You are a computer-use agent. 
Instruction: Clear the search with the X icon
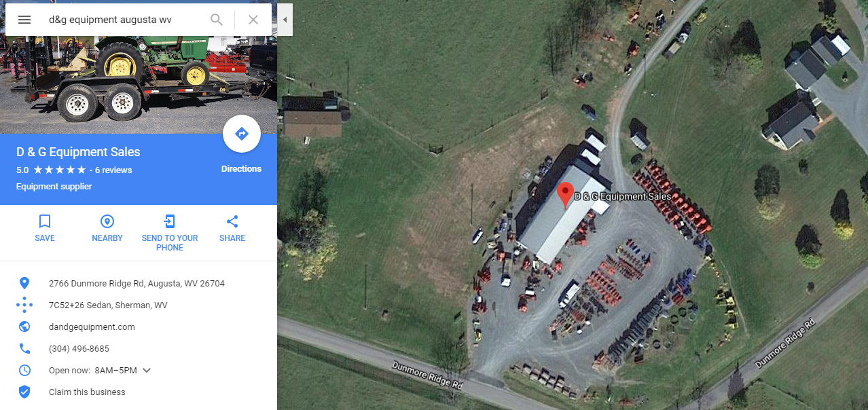pos(253,20)
